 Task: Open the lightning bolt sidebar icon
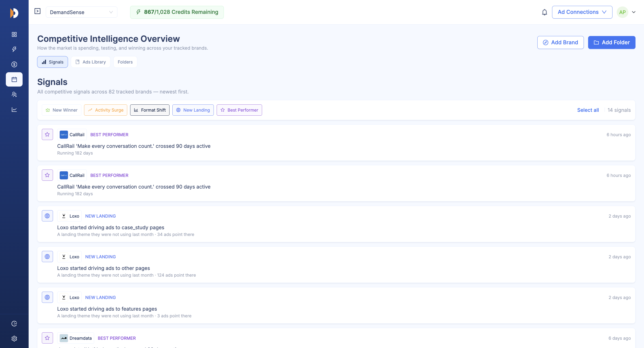pos(14,49)
